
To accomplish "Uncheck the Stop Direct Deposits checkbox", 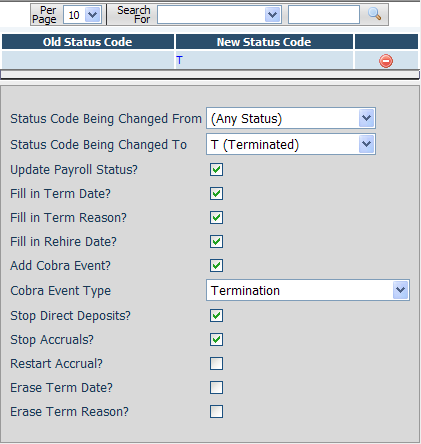I will pyautogui.click(x=216, y=315).
